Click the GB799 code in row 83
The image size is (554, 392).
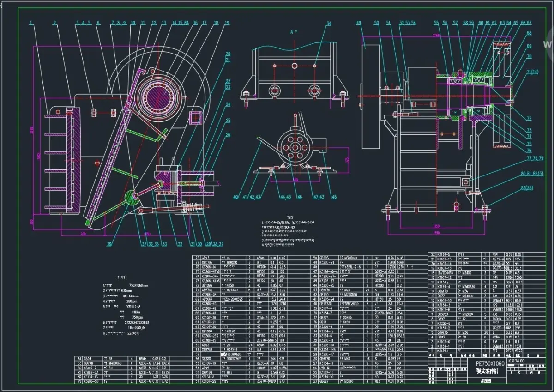(89, 363)
